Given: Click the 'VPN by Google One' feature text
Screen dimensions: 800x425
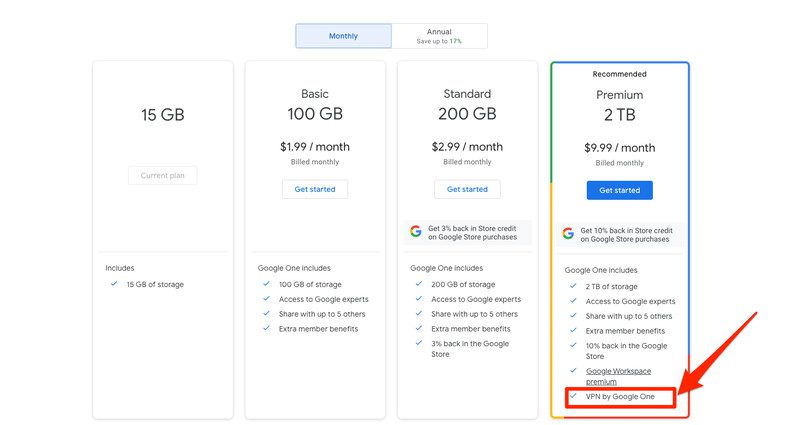Looking at the screenshot, I should [620, 396].
